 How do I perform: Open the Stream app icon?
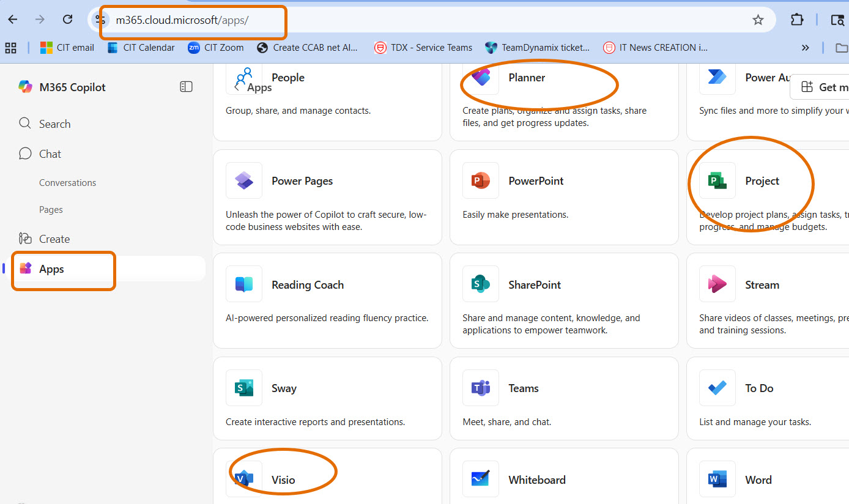point(717,284)
